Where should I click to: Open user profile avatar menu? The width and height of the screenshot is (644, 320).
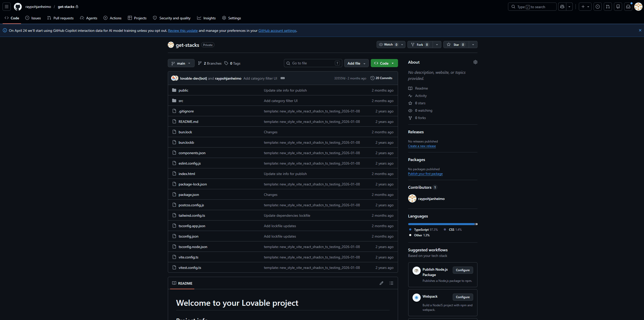[638, 7]
